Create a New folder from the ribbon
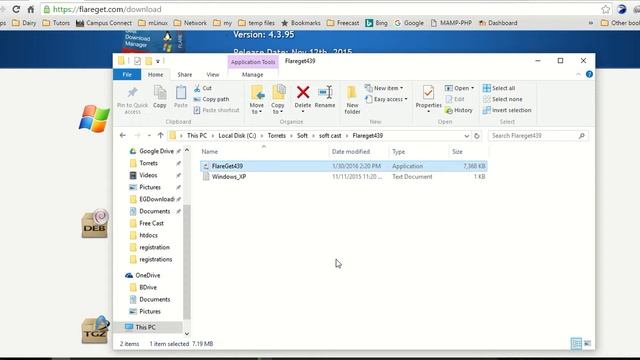640x360 pixels. 352,99
